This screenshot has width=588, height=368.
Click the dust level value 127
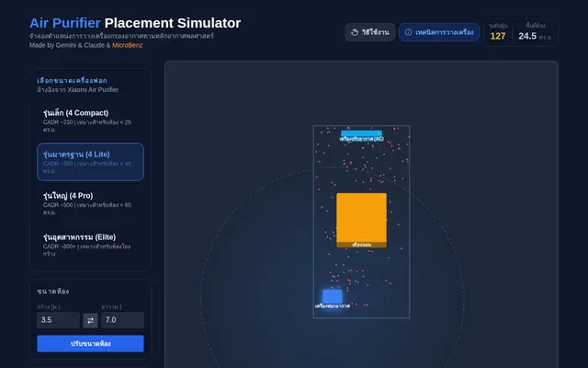(498, 36)
